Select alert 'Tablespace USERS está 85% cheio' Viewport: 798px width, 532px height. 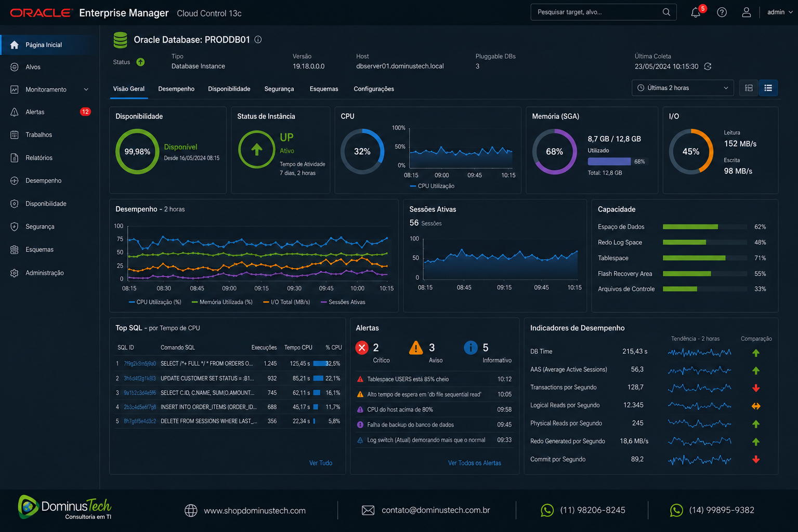click(x=435, y=379)
